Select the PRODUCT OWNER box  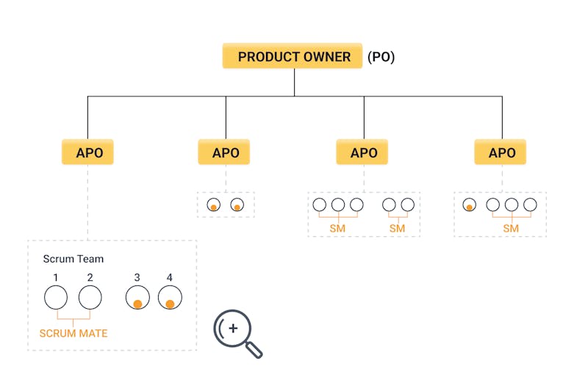292,57
